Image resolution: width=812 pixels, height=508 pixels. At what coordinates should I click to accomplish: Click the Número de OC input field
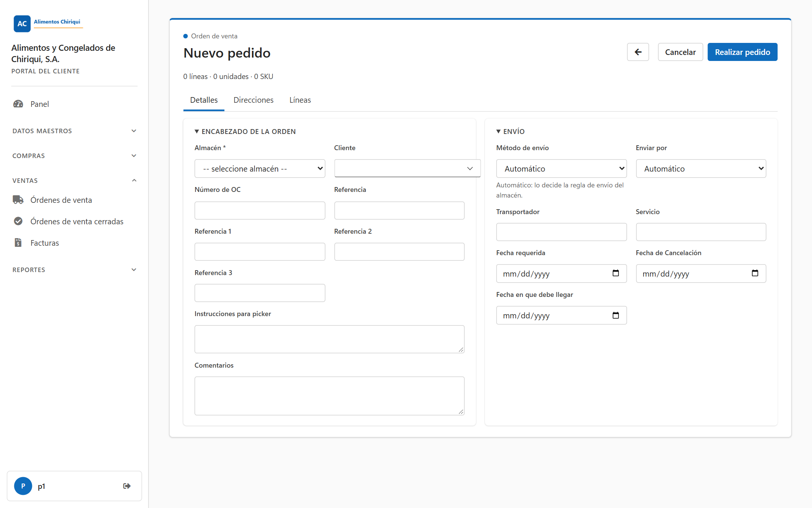pyautogui.click(x=260, y=210)
